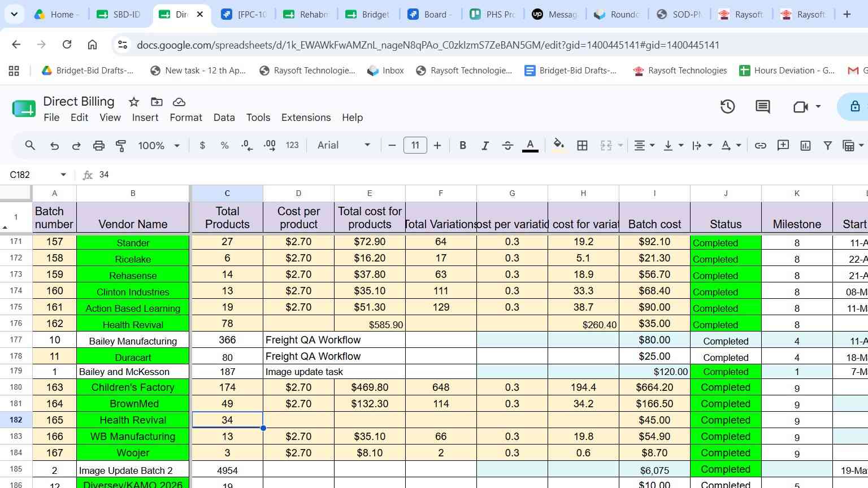The height and width of the screenshot is (488, 868).
Task: Open the zoom 100% dropdown
Action: pos(159,146)
